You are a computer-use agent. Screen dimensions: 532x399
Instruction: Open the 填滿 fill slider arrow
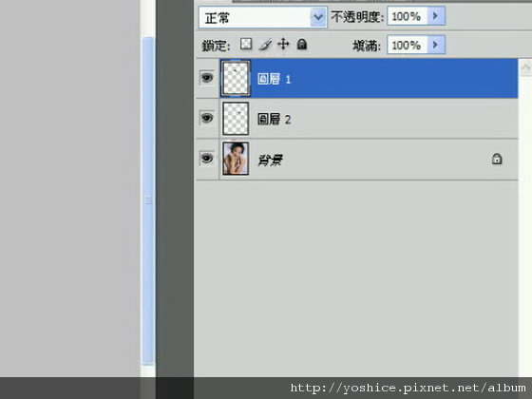coord(436,45)
